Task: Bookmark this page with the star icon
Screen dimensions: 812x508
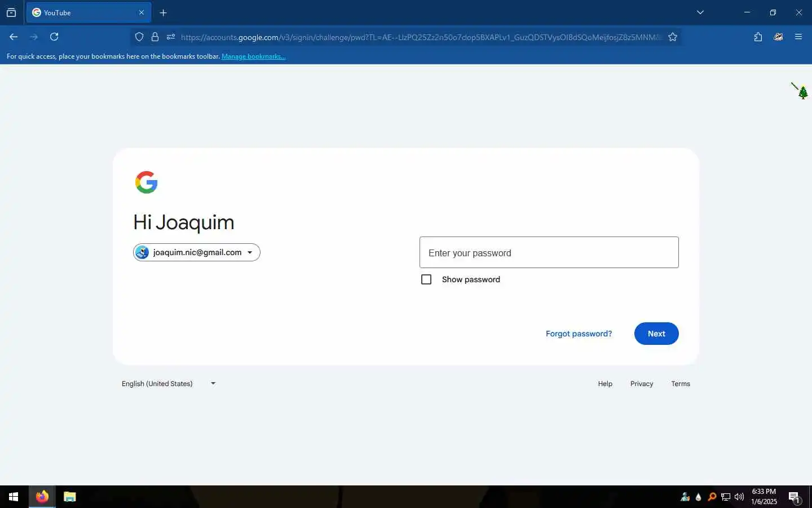Action: pos(673,37)
